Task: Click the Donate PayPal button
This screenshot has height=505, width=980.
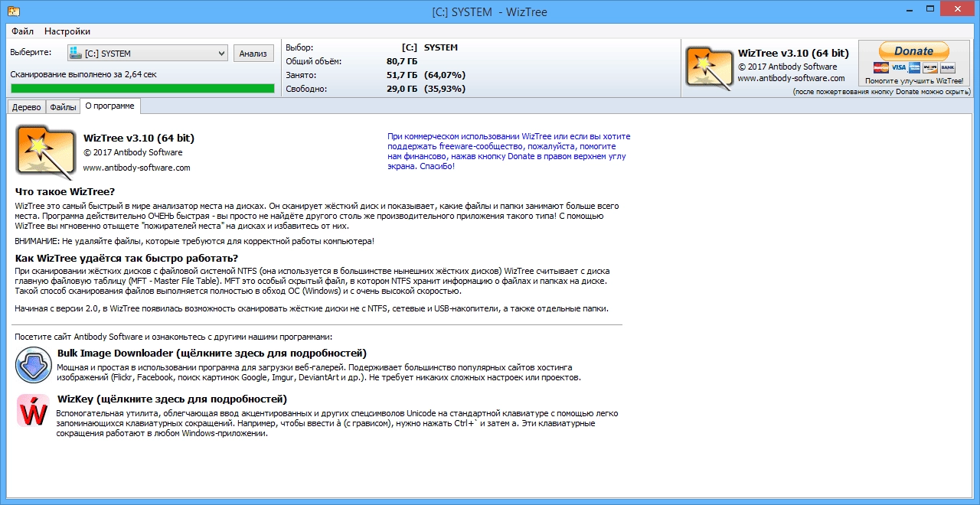Action: point(914,51)
